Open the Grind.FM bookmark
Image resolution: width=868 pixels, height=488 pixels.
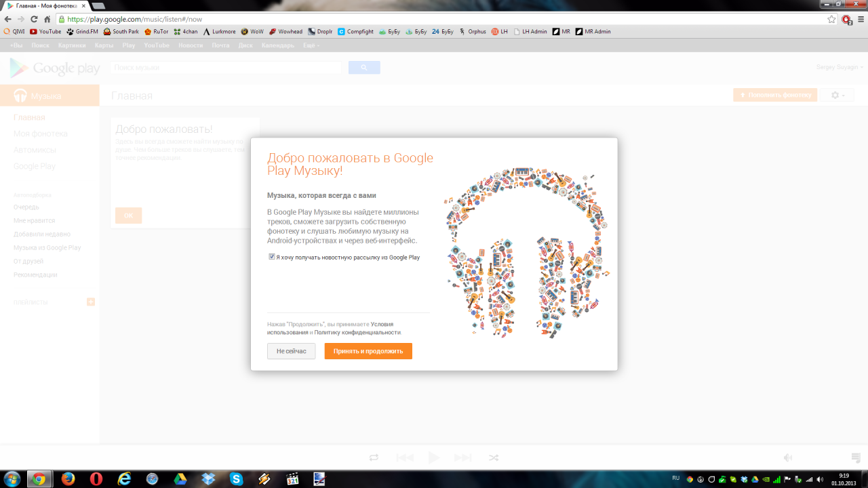point(83,31)
